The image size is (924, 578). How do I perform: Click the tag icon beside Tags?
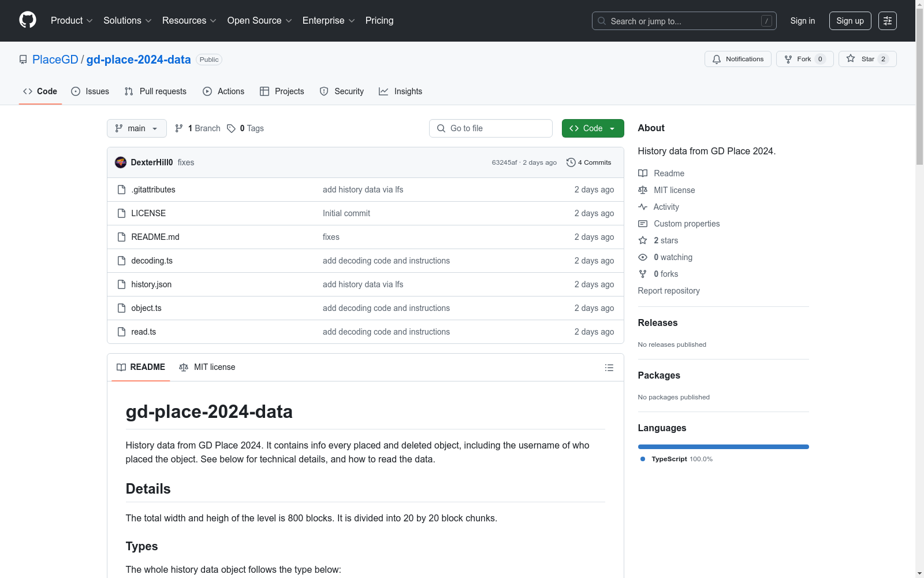pyautogui.click(x=231, y=128)
